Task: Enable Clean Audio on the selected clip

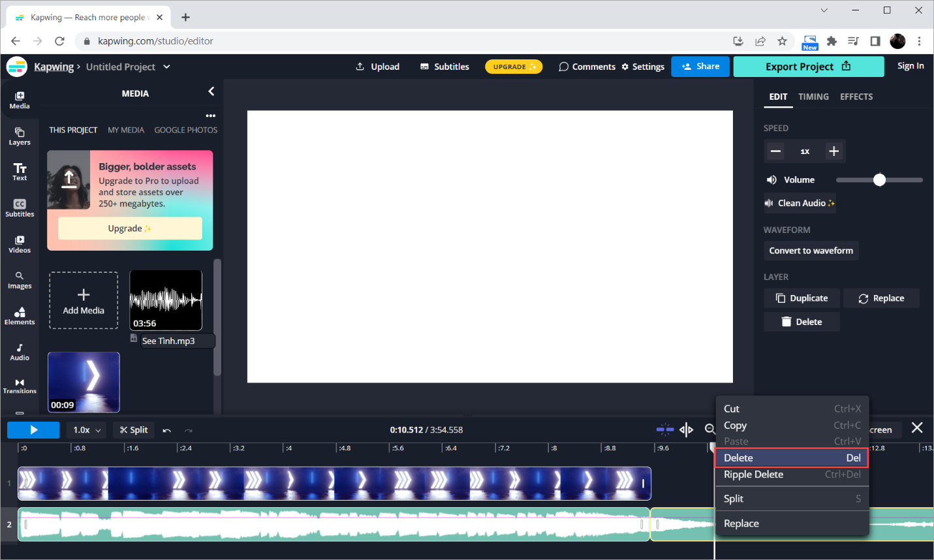Action: [x=799, y=202]
